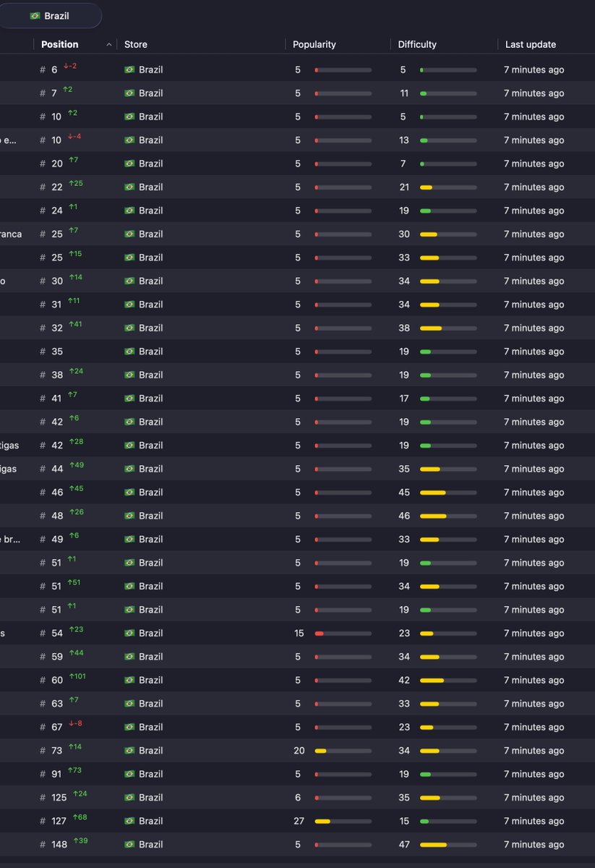Screen dimensions: 595x868
Task: Select the Brazil flag in the #20 row
Action: (129, 163)
